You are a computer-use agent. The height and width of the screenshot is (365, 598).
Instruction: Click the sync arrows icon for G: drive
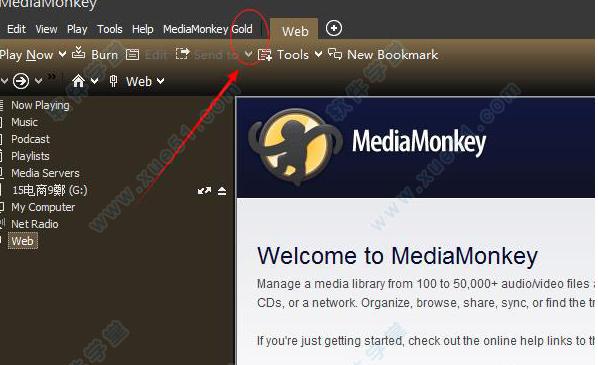204,190
